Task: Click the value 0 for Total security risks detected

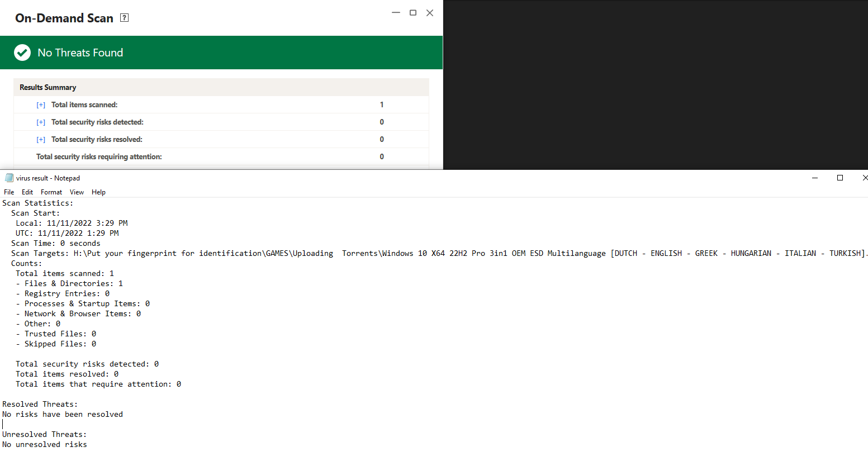Action: click(382, 122)
